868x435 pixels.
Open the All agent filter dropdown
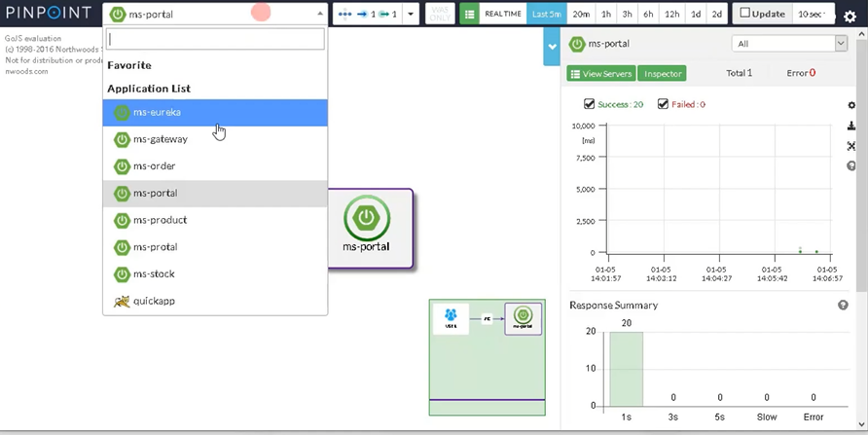pos(789,44)
